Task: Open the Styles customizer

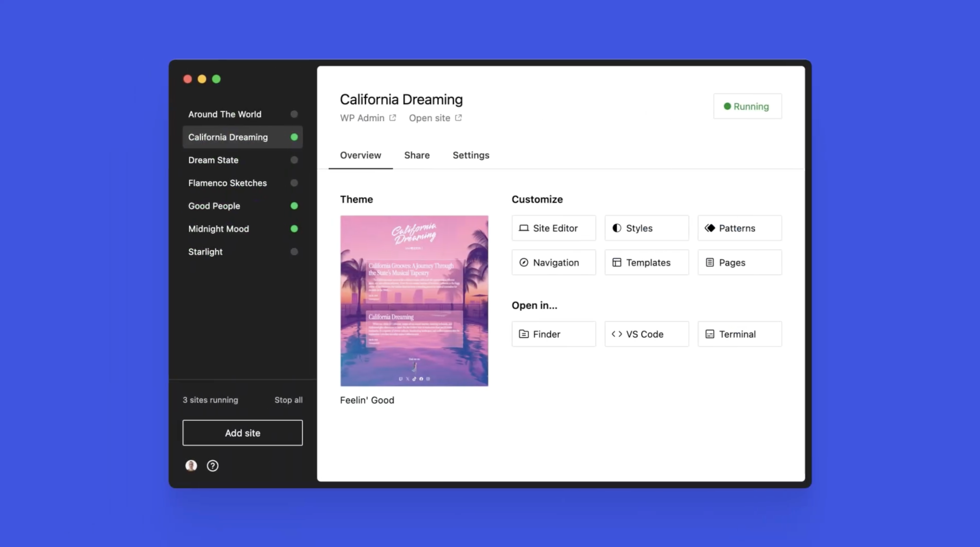Action: (646, 228)
